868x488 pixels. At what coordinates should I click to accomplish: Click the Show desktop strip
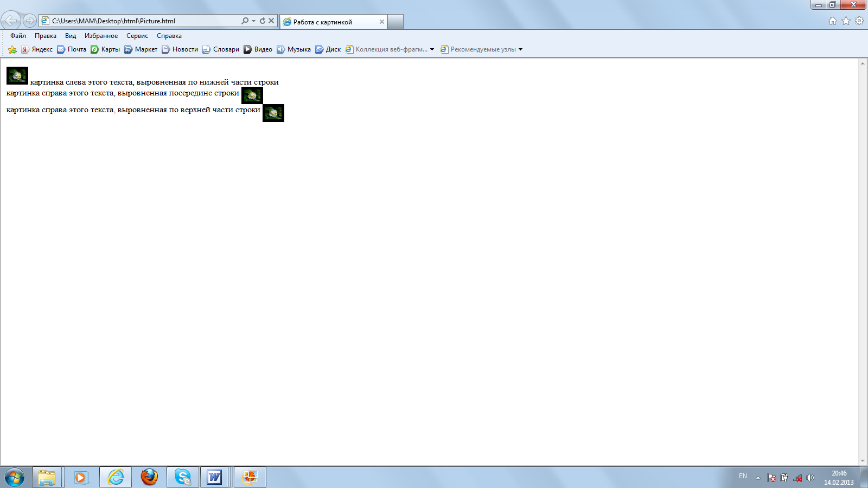tap(864, 478)
